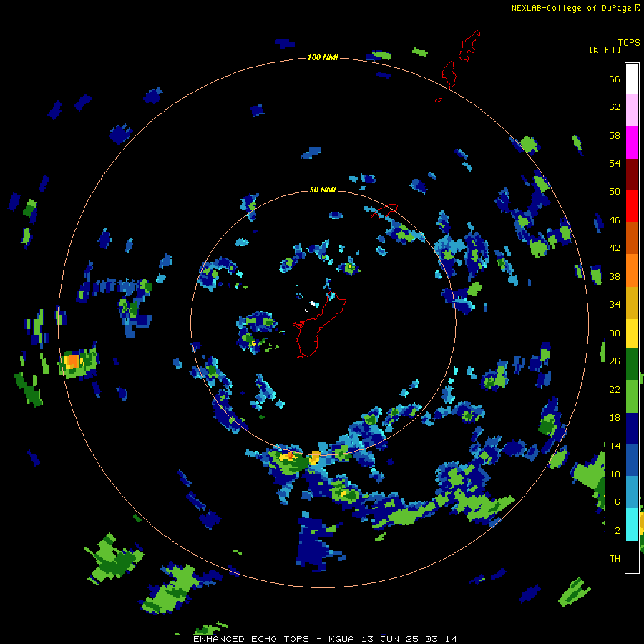Pick the dark green color bar segment
The width and height of the screenshot is (644, 644).
point(632,364)
